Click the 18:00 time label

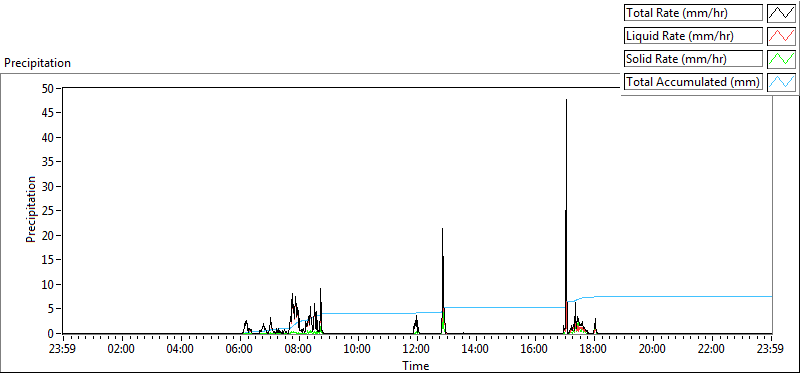coord(594,349)
